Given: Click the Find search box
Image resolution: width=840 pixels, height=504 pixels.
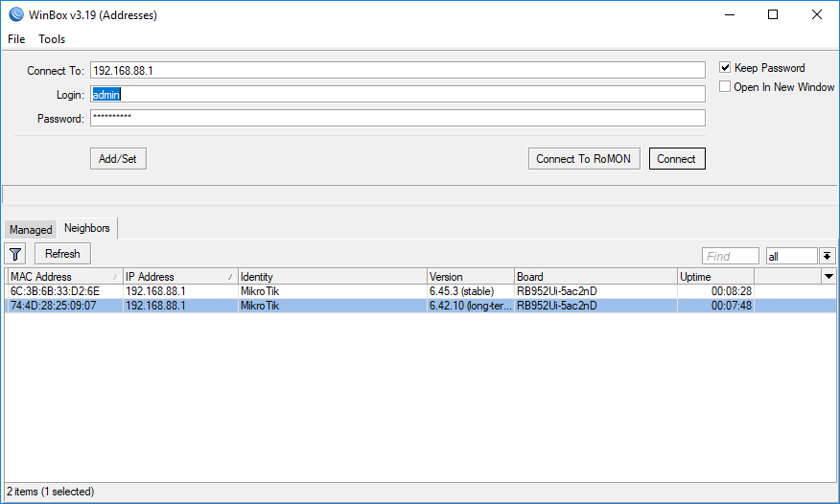Looking at the screenshot, I should (x=730, y=256).
